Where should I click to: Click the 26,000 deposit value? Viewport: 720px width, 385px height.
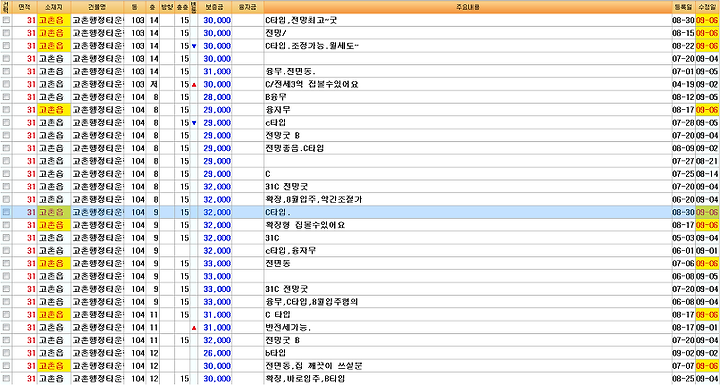[217, 353]
